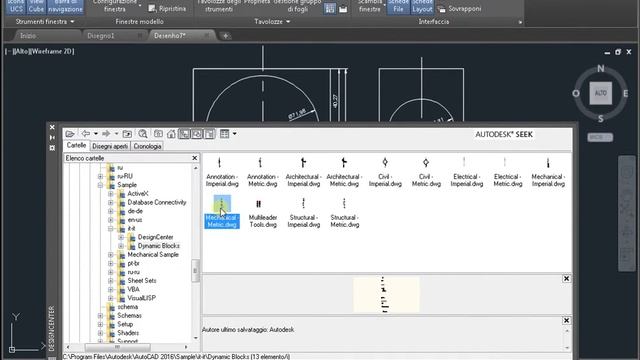Switch to the Desenho7* document tab
This screenshot has height=360, width=640.
(x=170, y=36)
